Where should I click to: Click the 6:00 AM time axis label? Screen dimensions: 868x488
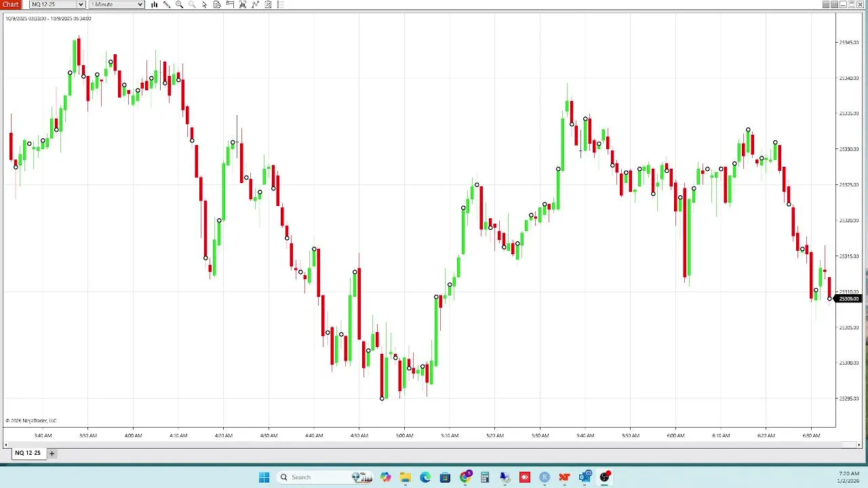pyautogui.click(x=675, y=435)
